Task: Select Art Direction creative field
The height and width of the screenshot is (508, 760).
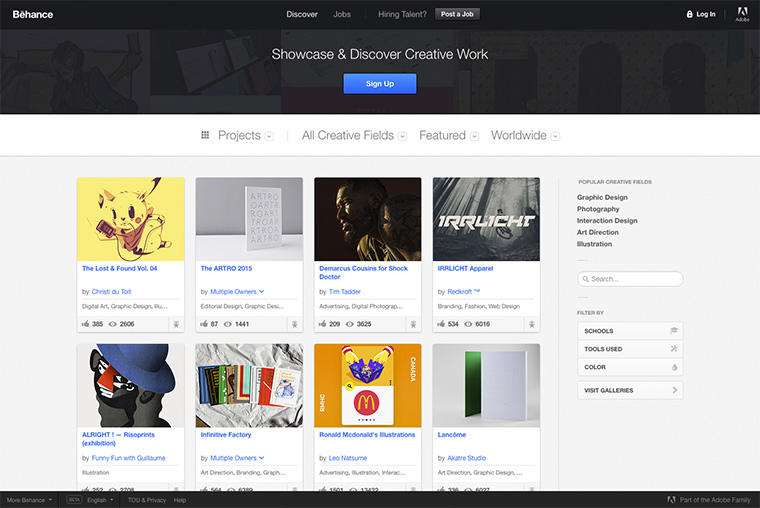Action: (x=598, y=232)
